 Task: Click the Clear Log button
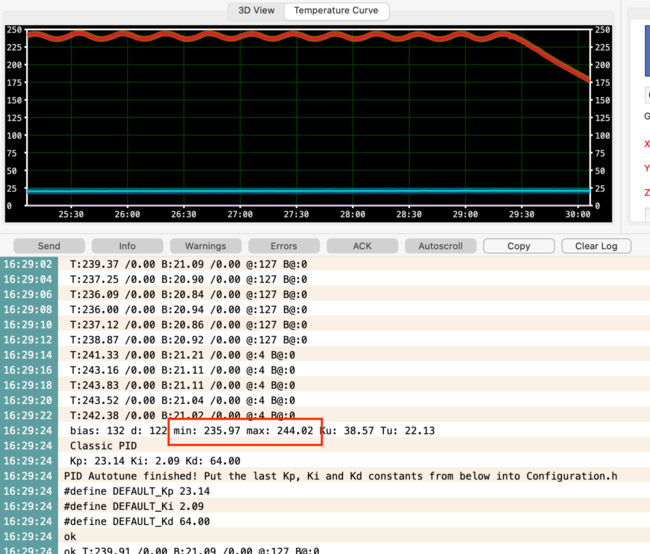click(x=596, y=245)
